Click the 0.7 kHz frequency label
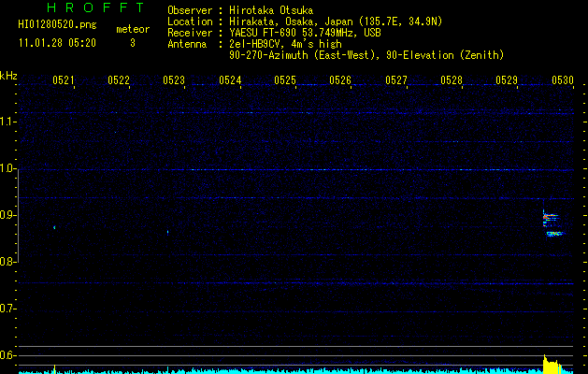 (7, 309)
